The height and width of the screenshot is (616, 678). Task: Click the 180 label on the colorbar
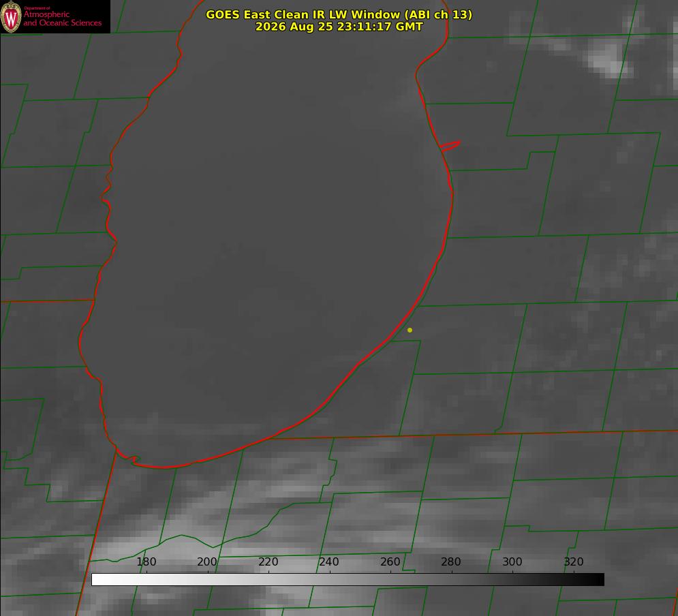click(146, 561)
